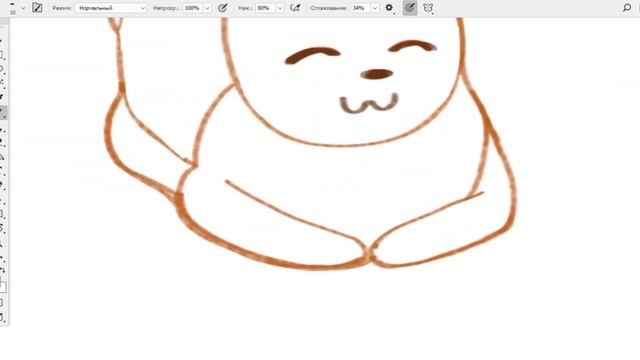Toggle the brush settings panel icon

[37, 8]
